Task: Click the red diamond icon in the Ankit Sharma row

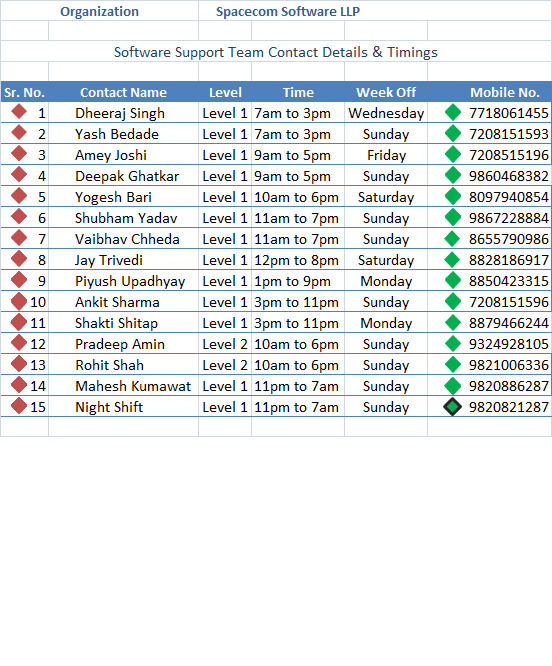Action: (x=19, y=301)
